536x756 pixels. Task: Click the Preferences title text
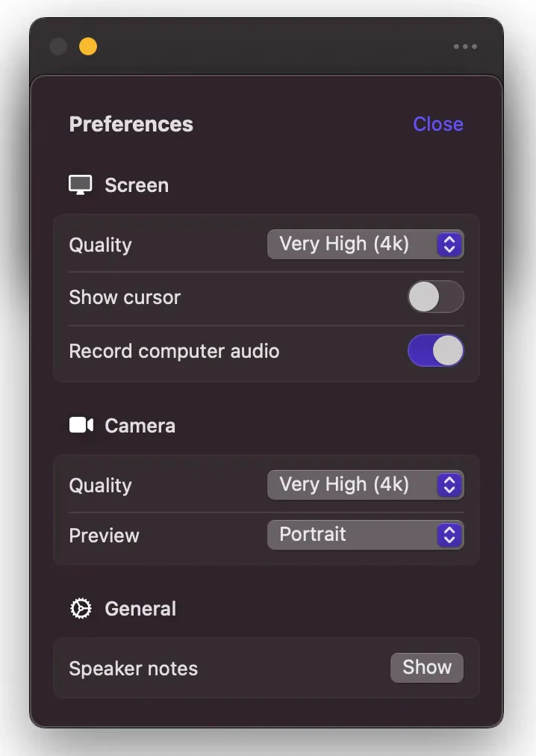click(x=131, y=124)
